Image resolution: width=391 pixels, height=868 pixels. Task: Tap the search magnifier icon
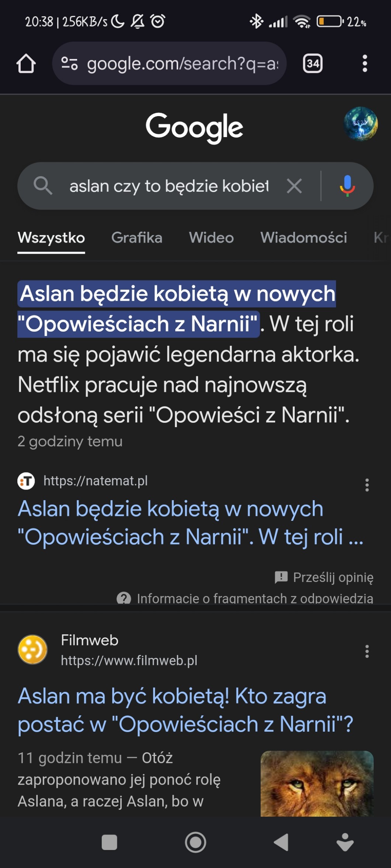[43, 185]
